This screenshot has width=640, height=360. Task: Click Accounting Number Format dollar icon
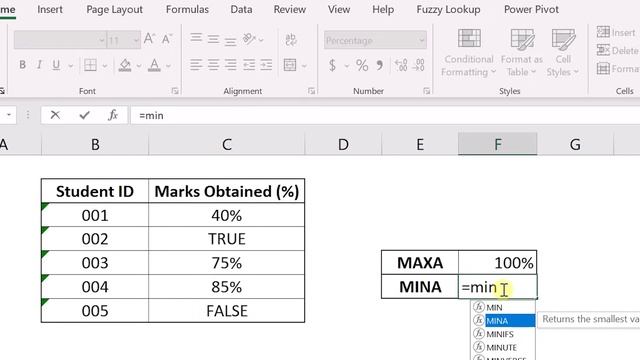click(333, 65)
